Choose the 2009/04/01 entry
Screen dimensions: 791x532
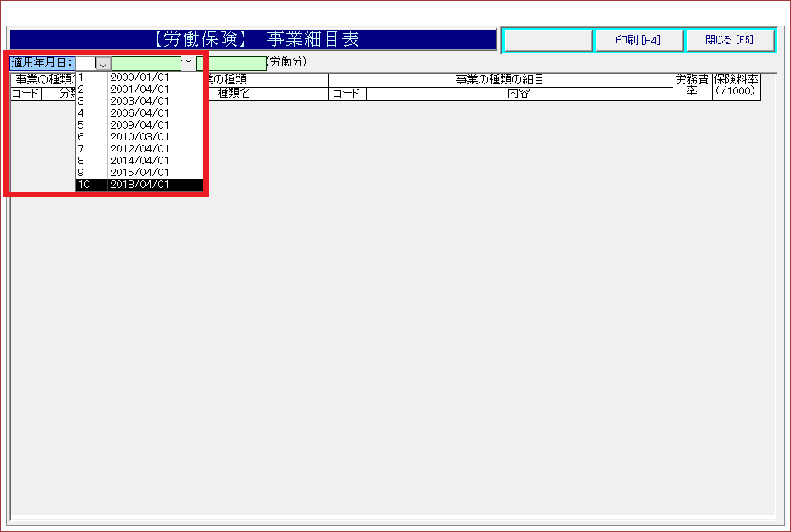(x=140, y=124)
